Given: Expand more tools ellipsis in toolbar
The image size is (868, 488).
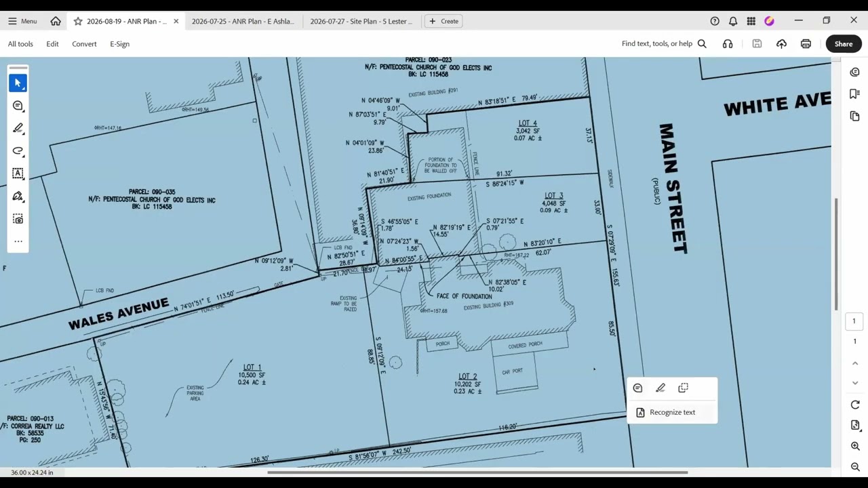Looking at the screenshot, I should tap(18, 241).
